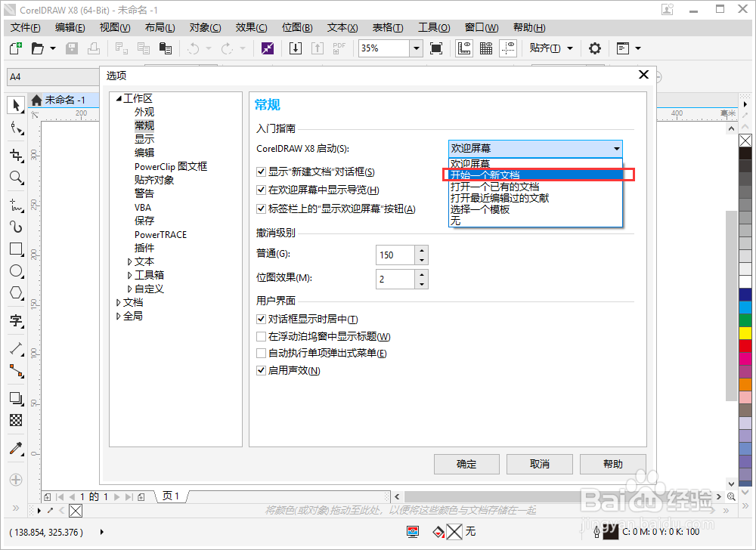Open the 效果(C) menu
Image resolution: width=756 pixels, height=550 pixels.
pyautogui.click(x=251, y=27)
